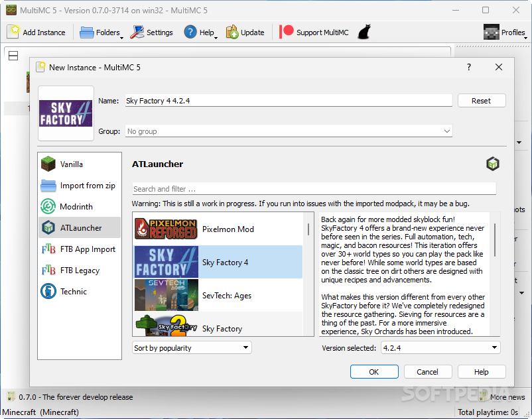Select the FTB App Import page
The image size is (532, 419).
80,249
